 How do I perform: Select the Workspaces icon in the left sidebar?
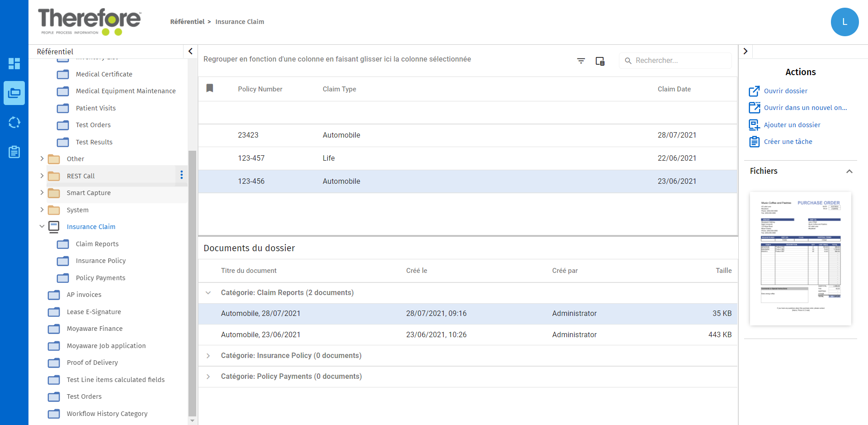click(x=14, y=93)
